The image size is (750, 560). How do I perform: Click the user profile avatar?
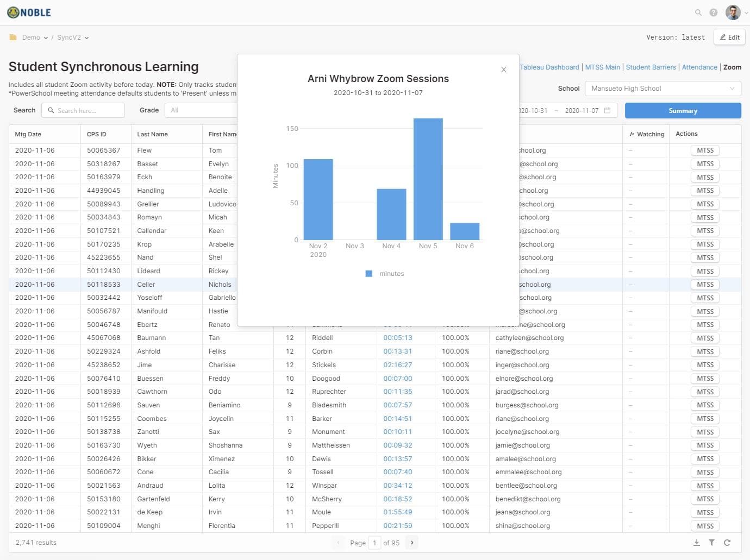(733, 12)
